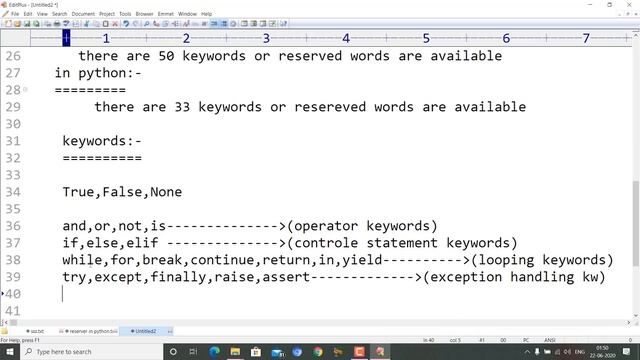Click the Camtasia recorder taskbar icon
This screenshot has height=360, width=640.
point(359,351)
